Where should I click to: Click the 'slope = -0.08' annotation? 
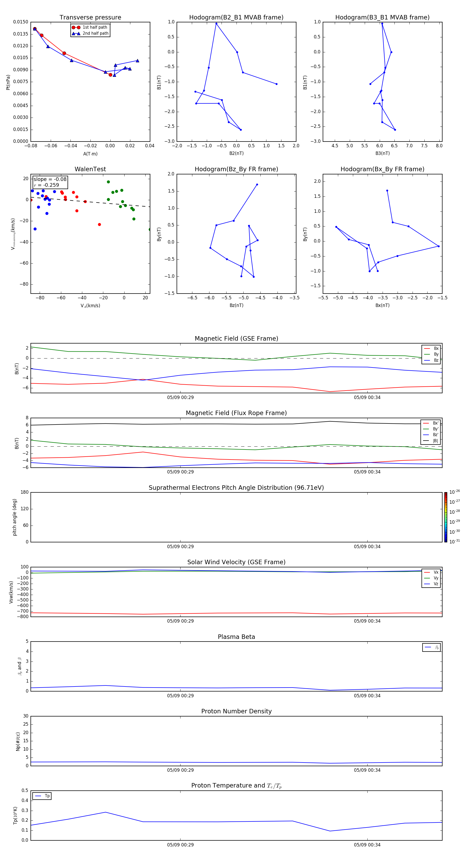pos(50,179)
